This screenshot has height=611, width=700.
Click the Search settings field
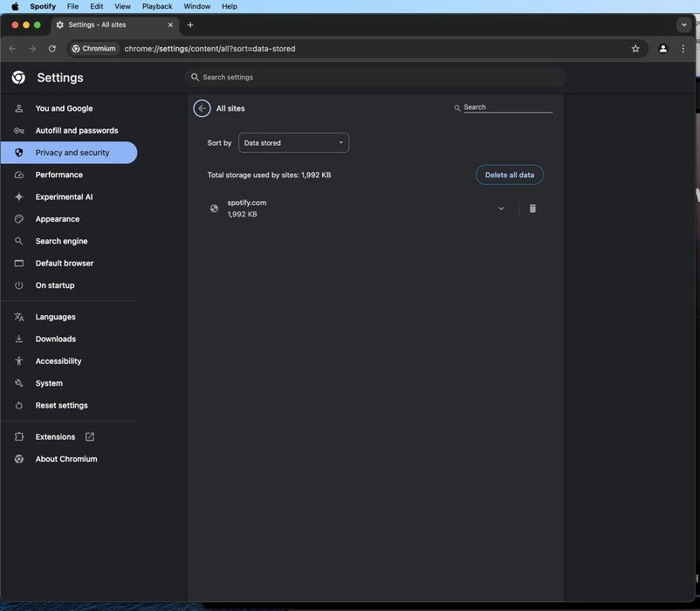(375, 78)
